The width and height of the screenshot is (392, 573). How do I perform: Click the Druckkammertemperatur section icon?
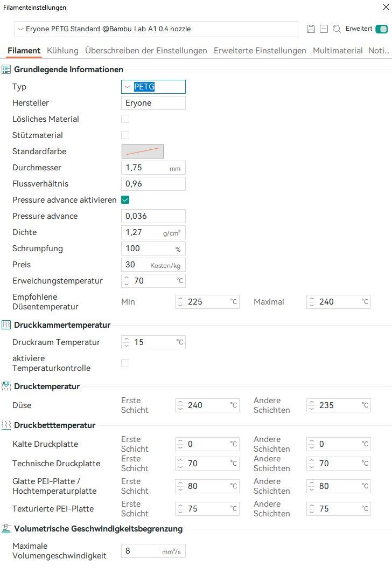[6, 325]
